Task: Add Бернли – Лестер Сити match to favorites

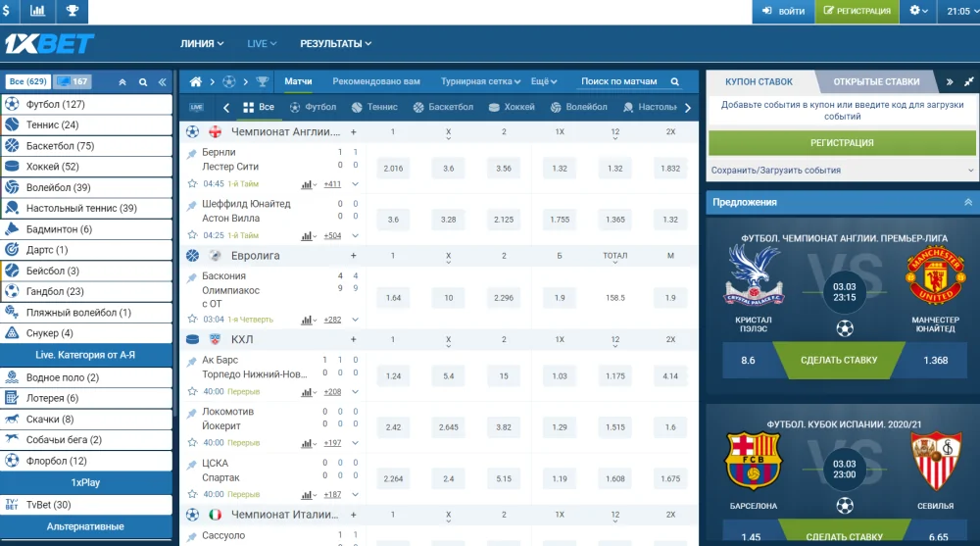Action: pyautogui.click(x=192, y=183)
